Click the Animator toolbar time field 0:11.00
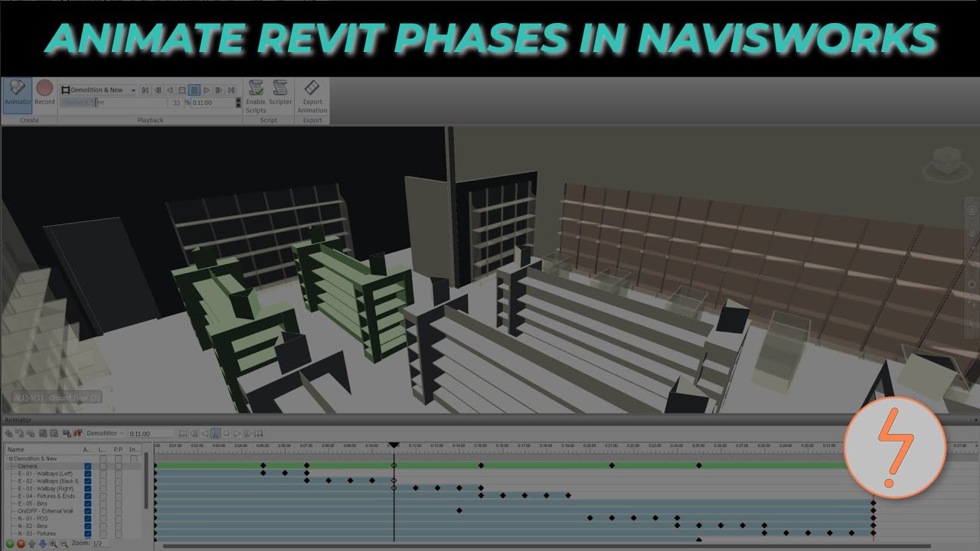The height and width of the screenshot is (551, 980). (x=151, y=434)
